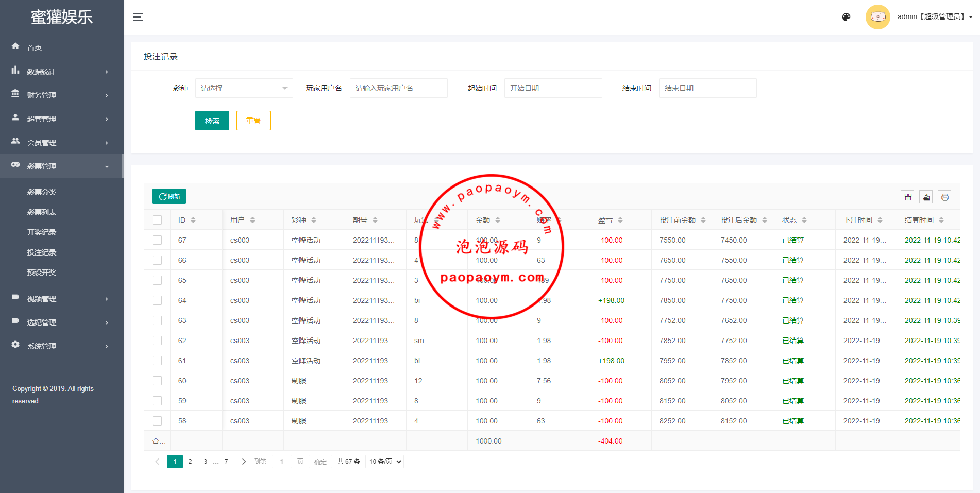
Task: Expand 财务管理 sidebar menu
Action: 61,95
